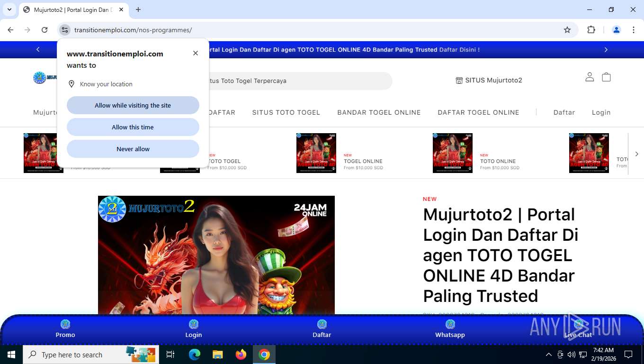The width and height of the screenshot is (644, 364).
Task: Open the Extensions puzzle icon
Action: click(591, 30)
